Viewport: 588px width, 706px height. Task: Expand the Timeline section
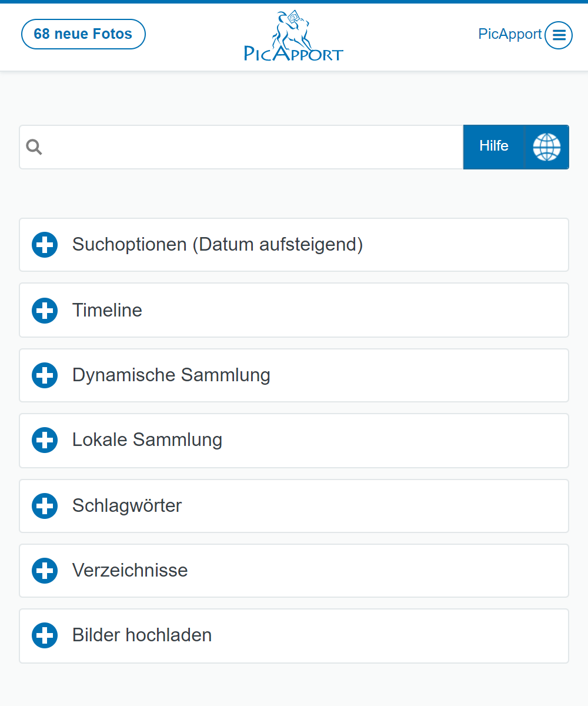(108, 310)
